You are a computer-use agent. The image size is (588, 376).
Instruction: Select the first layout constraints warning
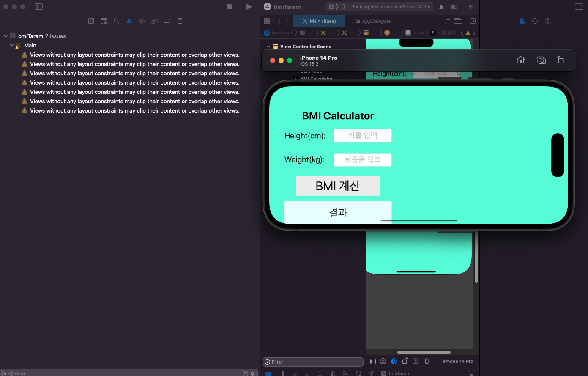pyautogui.click(x=130, y=55)
